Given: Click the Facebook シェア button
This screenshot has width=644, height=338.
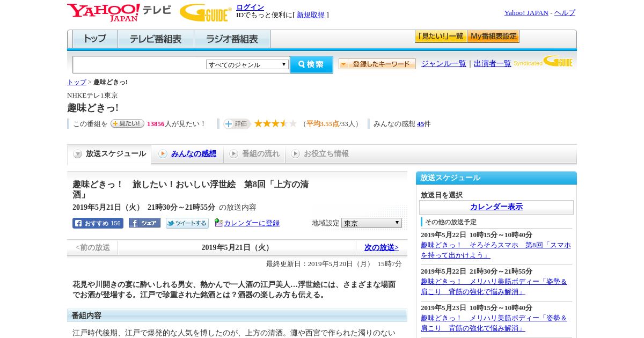Looking at the screenshot, I should [x=144, y=223].
